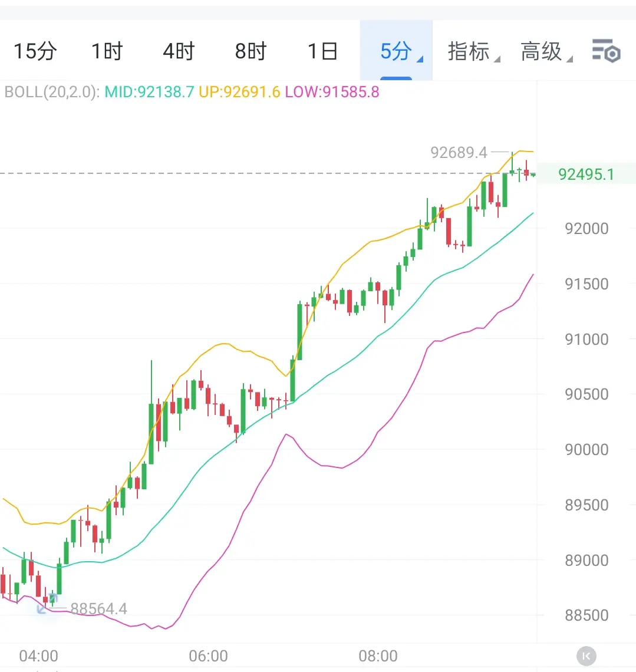Click the 08:00 time axis label
The image size is (636, 672).
[x=378, y=655]
